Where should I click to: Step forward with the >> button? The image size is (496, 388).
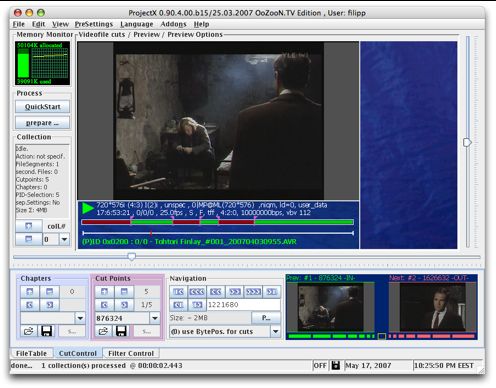235,292
